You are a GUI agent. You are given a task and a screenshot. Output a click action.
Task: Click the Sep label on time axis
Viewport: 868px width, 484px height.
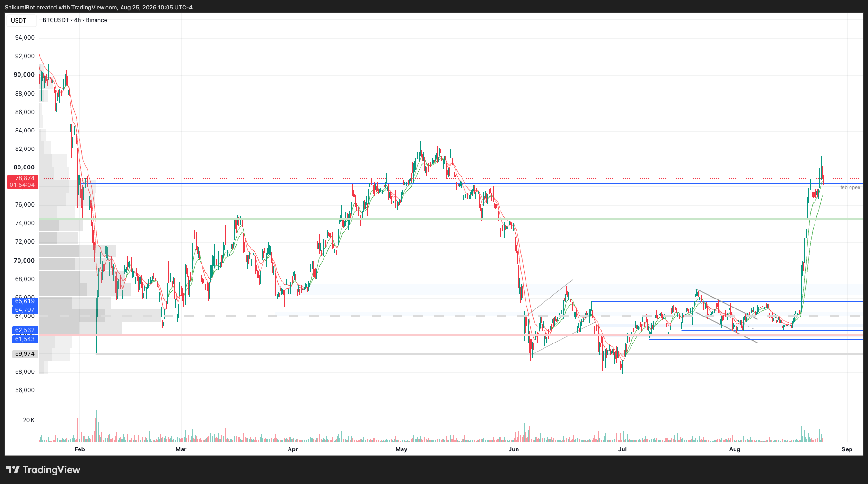847,449
